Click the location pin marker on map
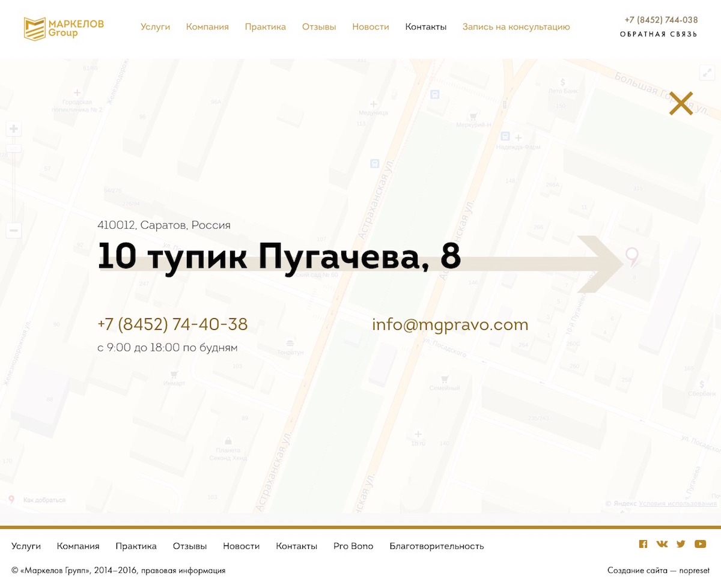This screenshot has height=588, width=721. point(631,256)
